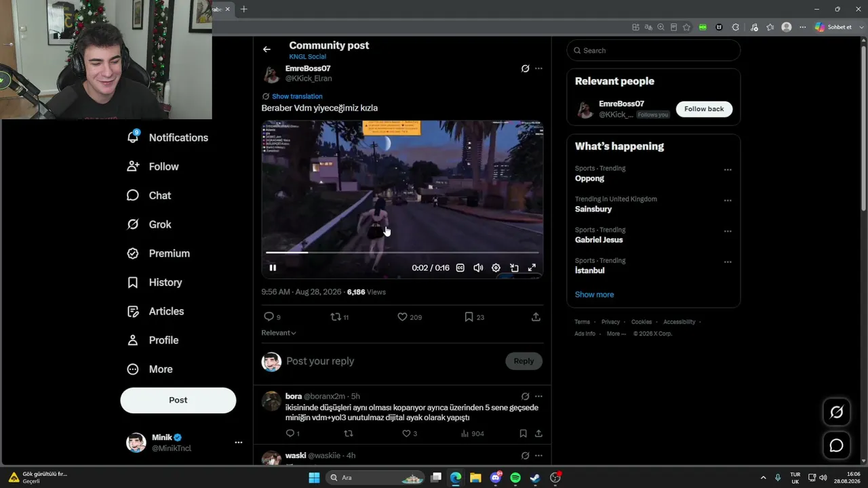Share EmreBoss07's post
The height and width of the screenshot is (488, 868).
(536, 317)
